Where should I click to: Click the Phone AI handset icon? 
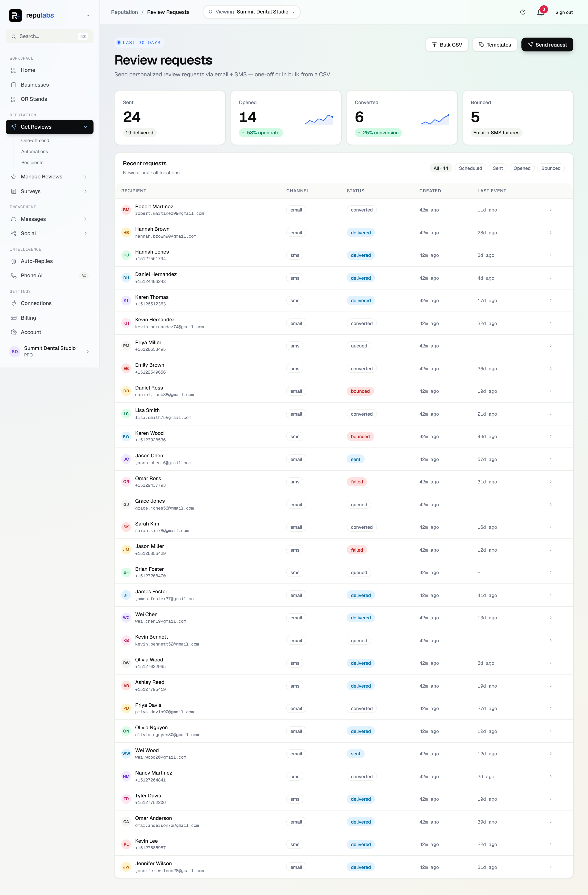coord(13,276)
